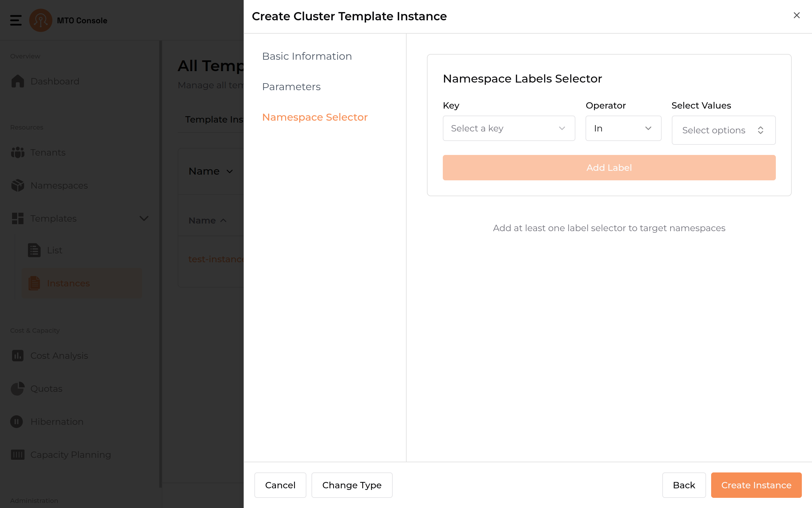The width and height of the screenshot is (812, 508).
Task: Open the Cost Analysis menu item
Action: [x=59, y=355]
